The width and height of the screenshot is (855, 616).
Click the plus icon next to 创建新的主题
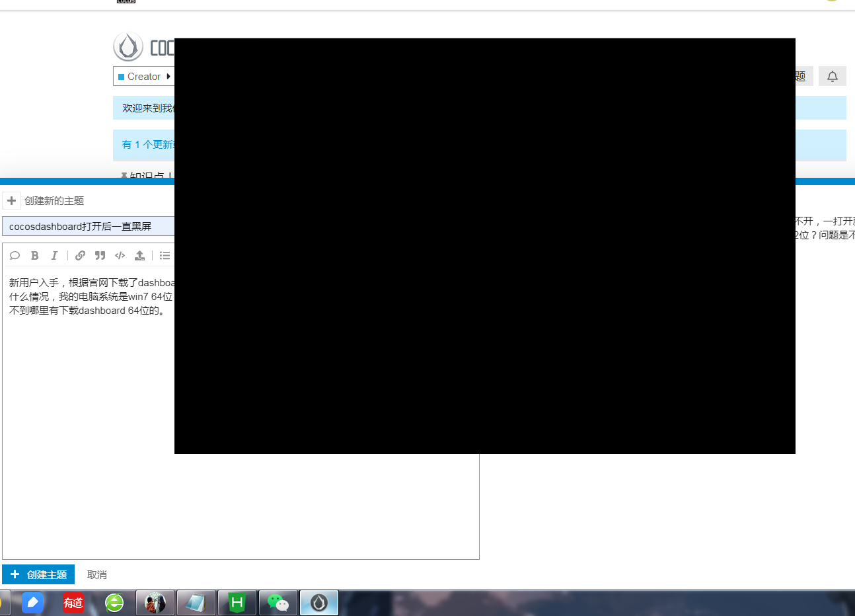tap(11, 200)
